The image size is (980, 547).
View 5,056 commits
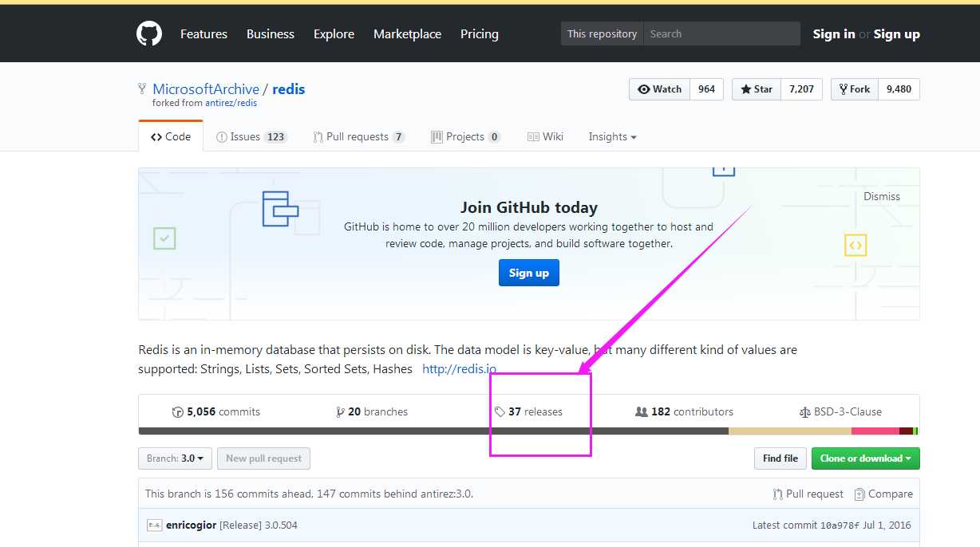pos(216,411)
